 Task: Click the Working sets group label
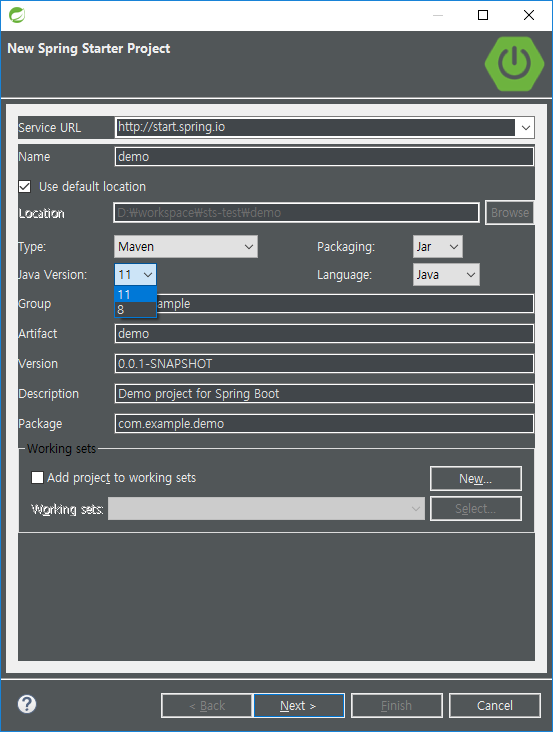(61, 449)
